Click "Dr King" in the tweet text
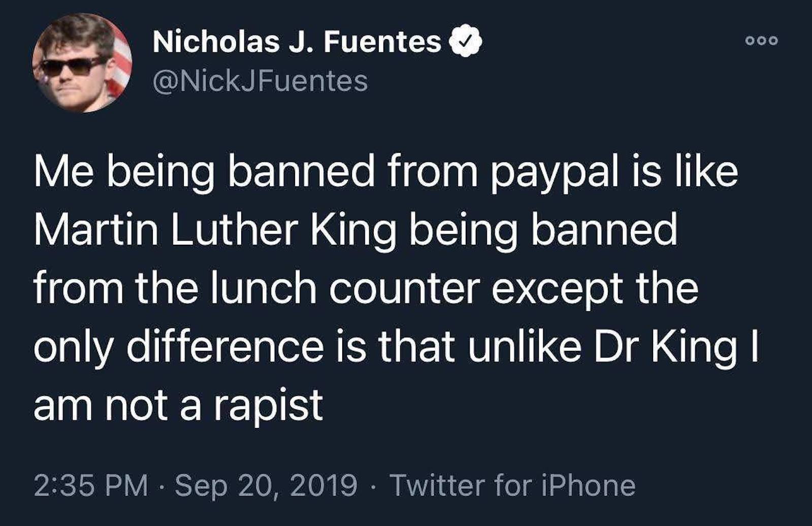Viewport: 812px width, 526px height. click(665, 347)
